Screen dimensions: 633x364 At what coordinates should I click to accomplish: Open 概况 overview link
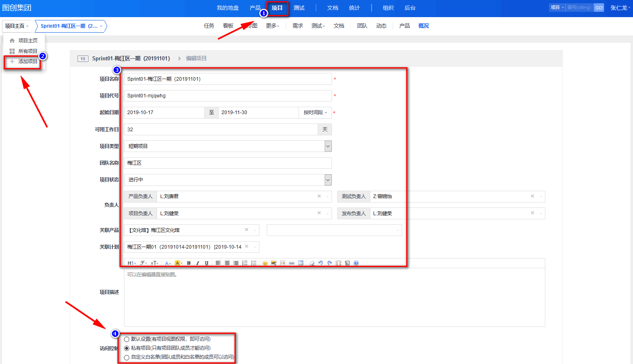click(x=424, y=26)
